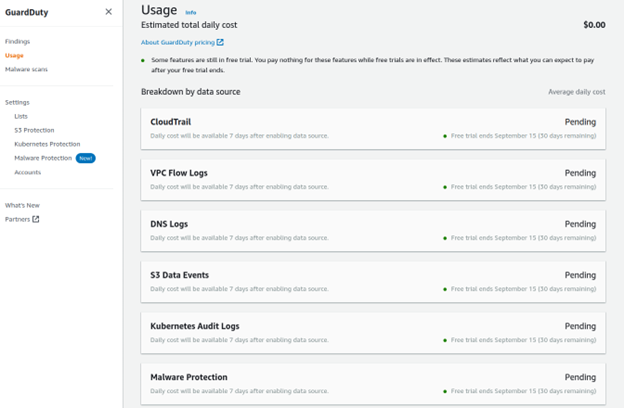Click the New! badge beside Malware Protection
Image resolution: width=624 pixels, height=408 pixels.
point(86,158)
